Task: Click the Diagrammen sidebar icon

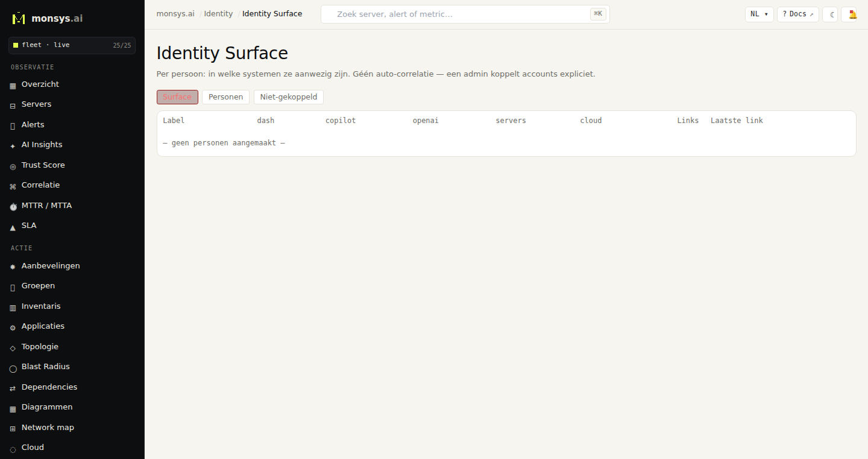Action: (13, 408)
